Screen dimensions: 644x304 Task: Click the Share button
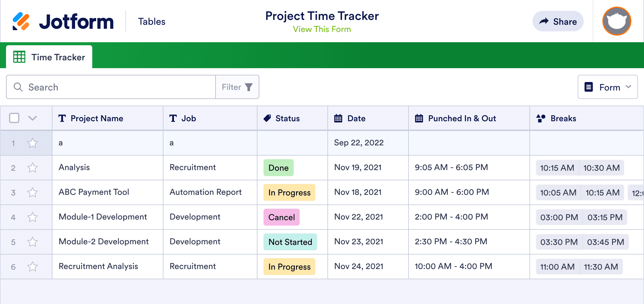558,21
